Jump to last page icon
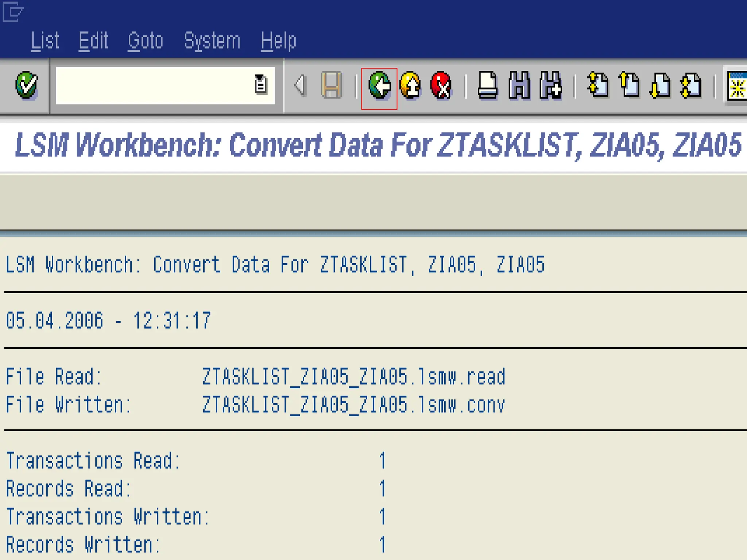Screen dimensions: 747x560 691,86
